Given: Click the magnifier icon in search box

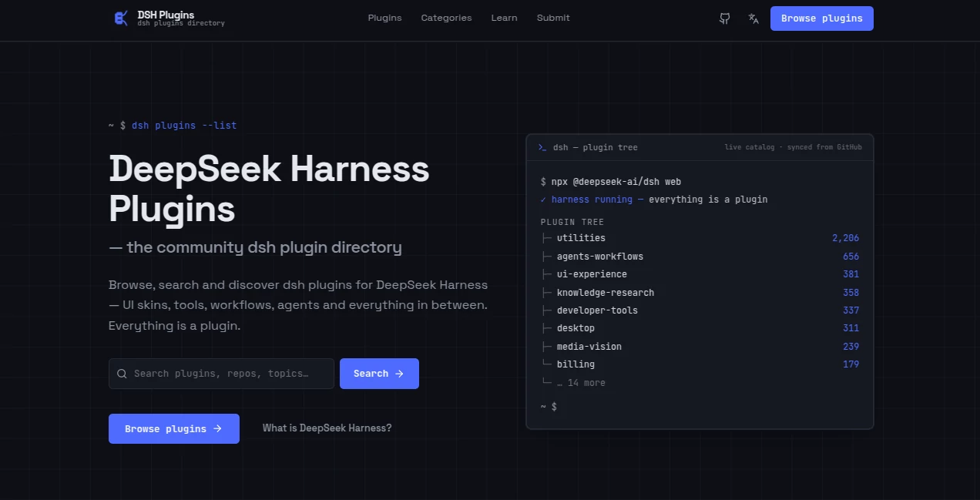Looking at the screenshot, I should pyautogui.click(x=122, y=374).
